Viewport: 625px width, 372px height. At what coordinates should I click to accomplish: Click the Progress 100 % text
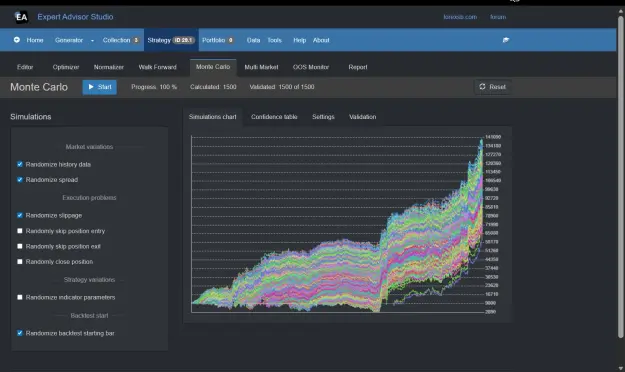154,87
